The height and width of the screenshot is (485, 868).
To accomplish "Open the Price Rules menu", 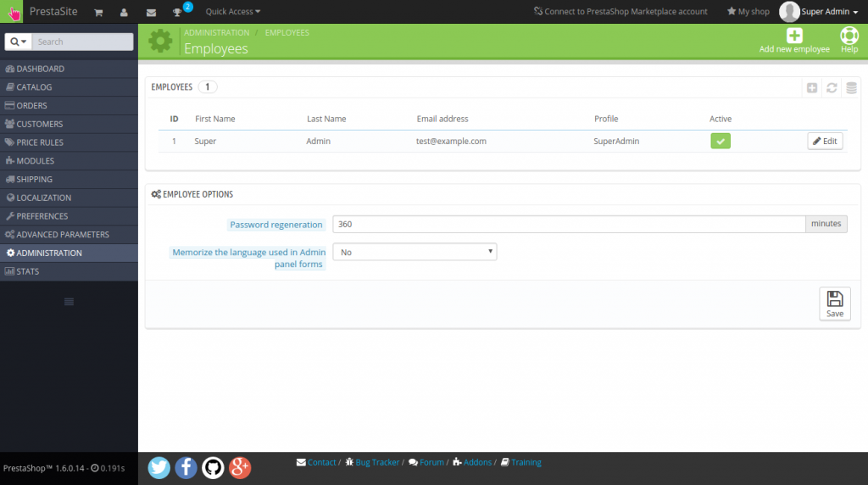I will coord(69,142).
